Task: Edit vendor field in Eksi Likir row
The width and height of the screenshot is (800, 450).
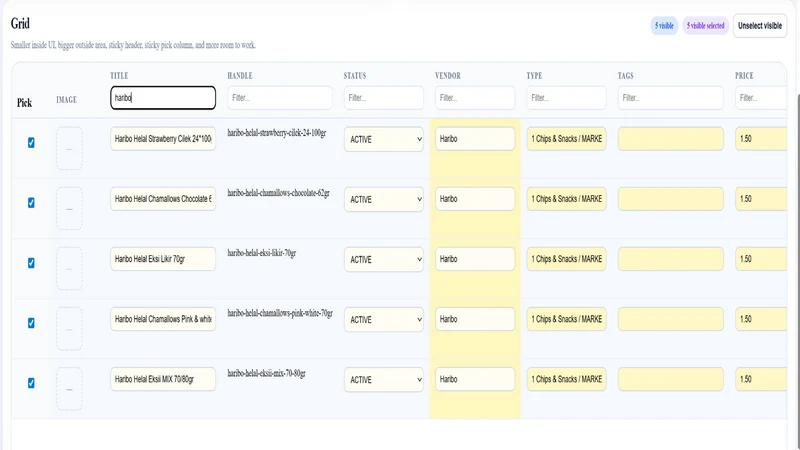Action: coord(475,259)
